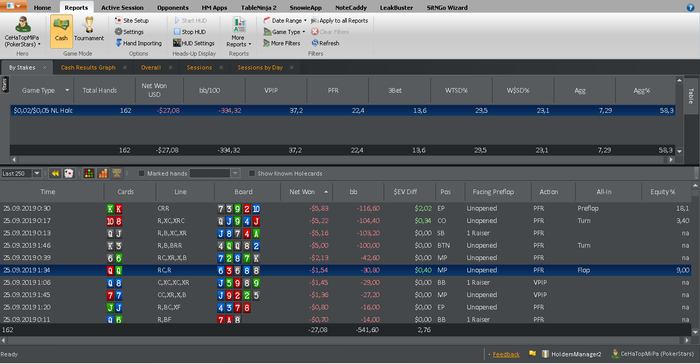Open More Filters
The image size is (700, 364).
[282, 43]
